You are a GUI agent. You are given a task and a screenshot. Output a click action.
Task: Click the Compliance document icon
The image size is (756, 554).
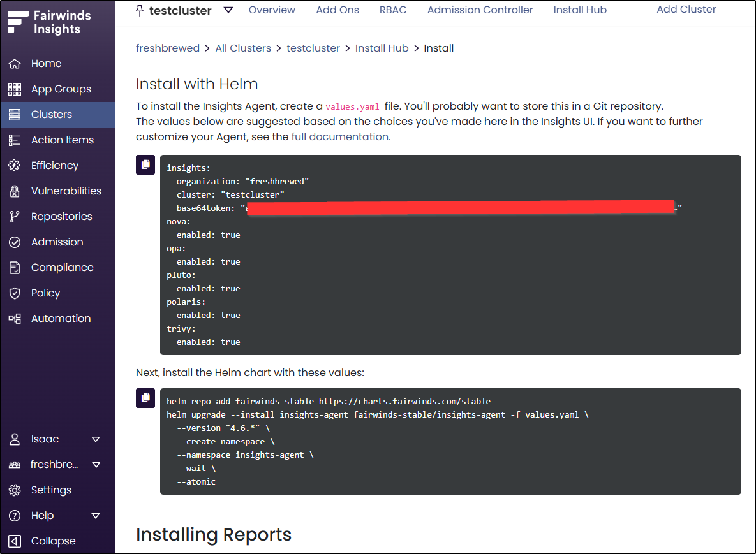click(15, 268)
